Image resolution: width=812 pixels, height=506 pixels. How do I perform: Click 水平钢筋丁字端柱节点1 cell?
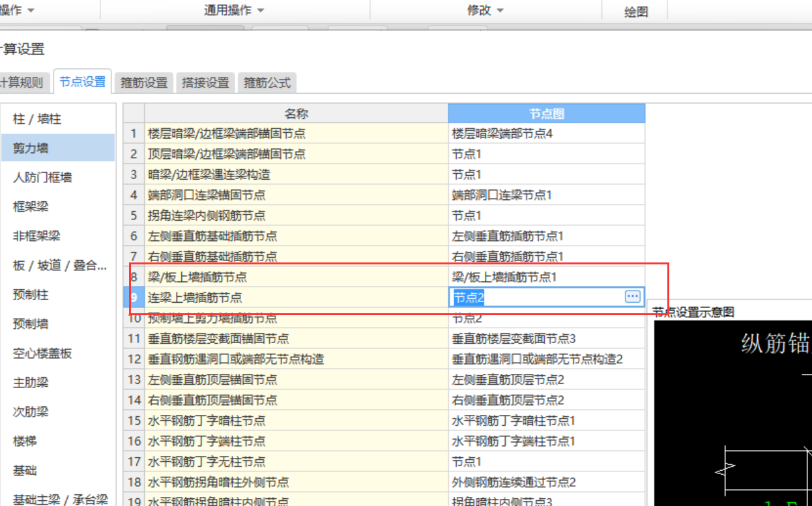coord(547,441)
